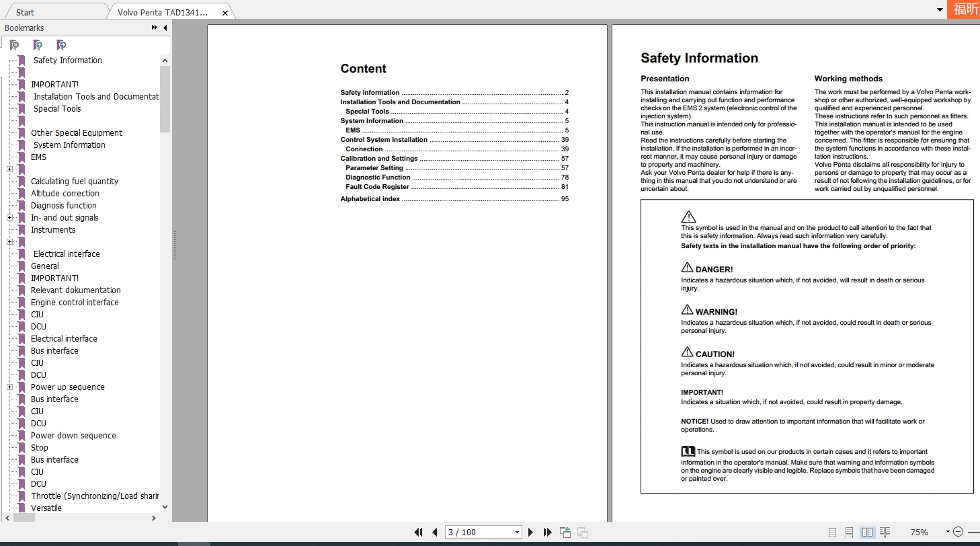
Task: Click Control System Installation in contents page
Action: [384, 140]
